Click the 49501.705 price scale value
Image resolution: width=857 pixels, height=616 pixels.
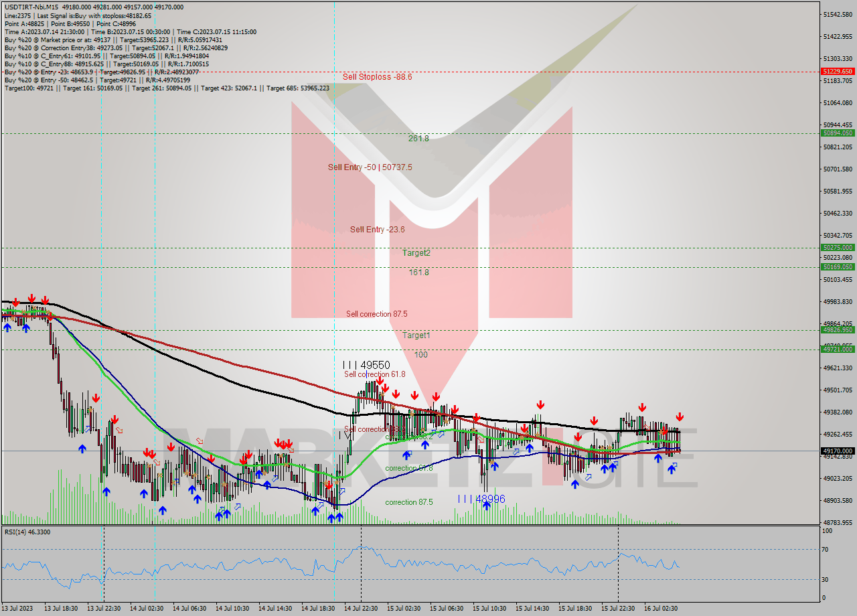click(838, 390)
